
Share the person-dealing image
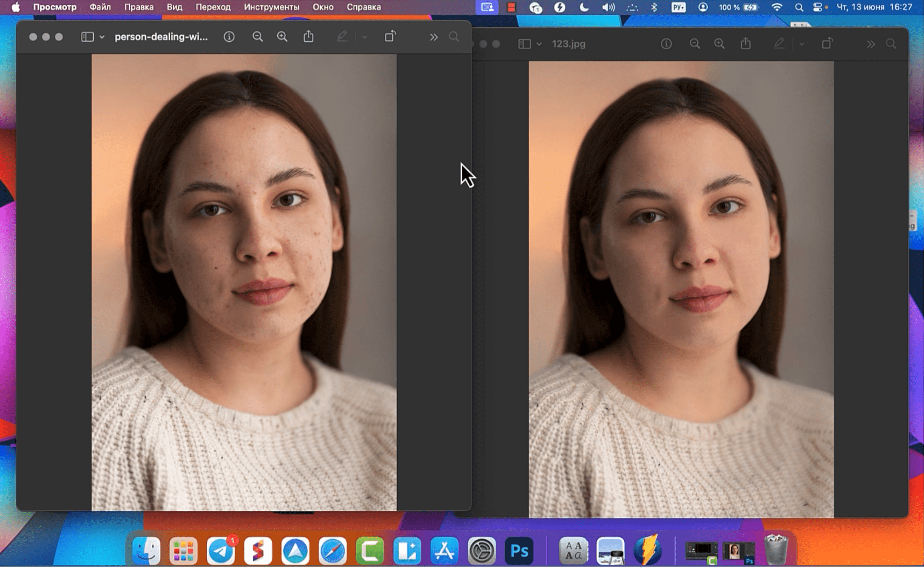click(x=309, y=37)
